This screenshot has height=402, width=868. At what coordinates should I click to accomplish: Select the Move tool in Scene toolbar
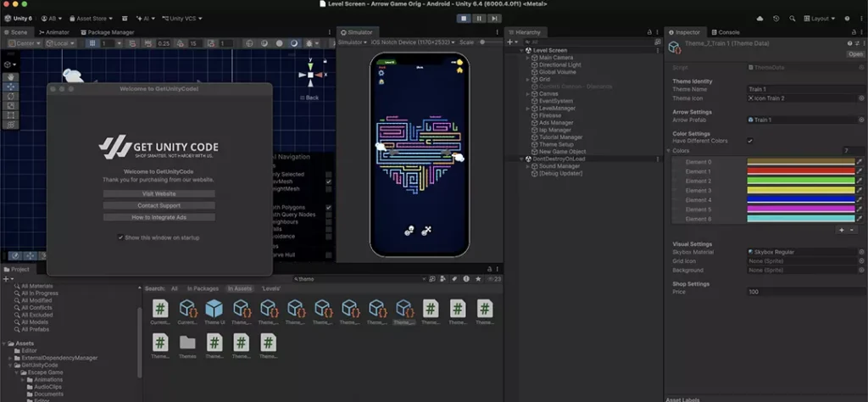pos(11,87)
